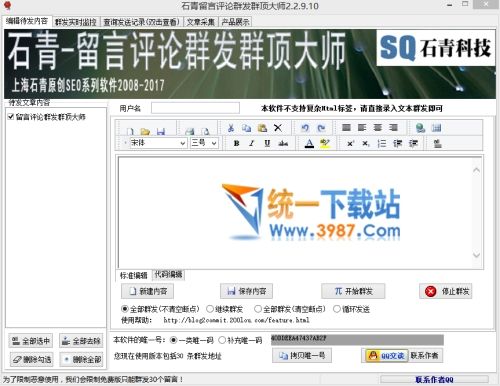Click the undo arrow icon

[305, 128]
